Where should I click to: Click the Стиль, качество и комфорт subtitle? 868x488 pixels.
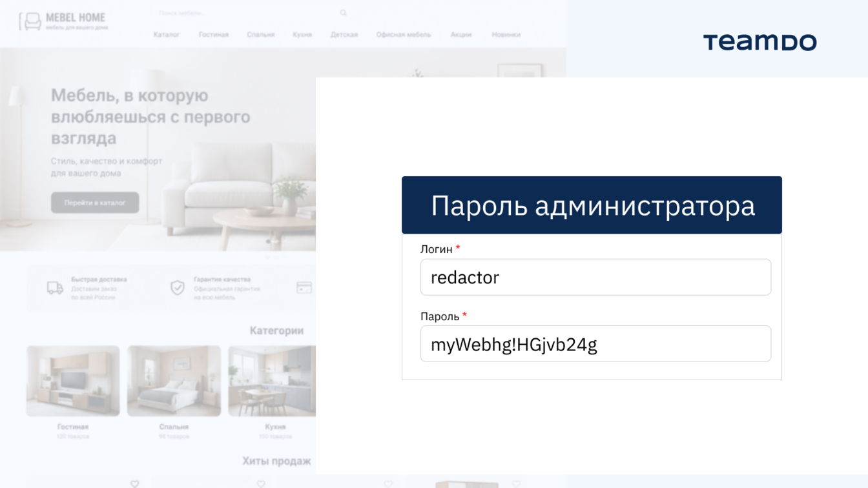point(107,167)
